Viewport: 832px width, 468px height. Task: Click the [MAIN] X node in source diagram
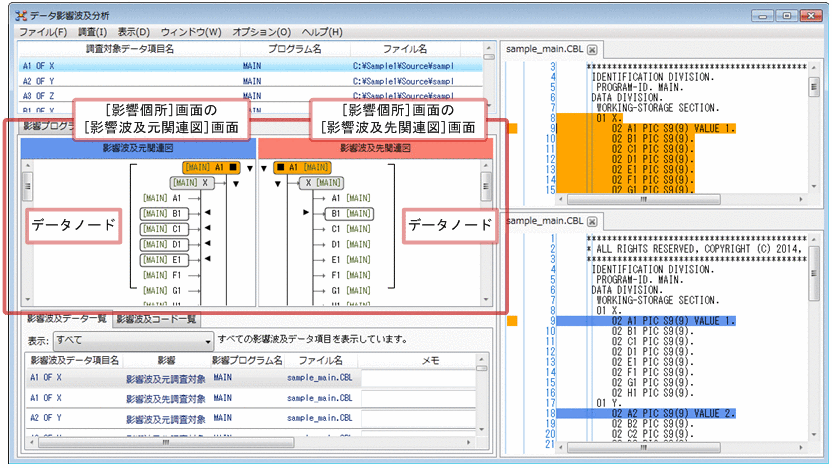(192, 183)
